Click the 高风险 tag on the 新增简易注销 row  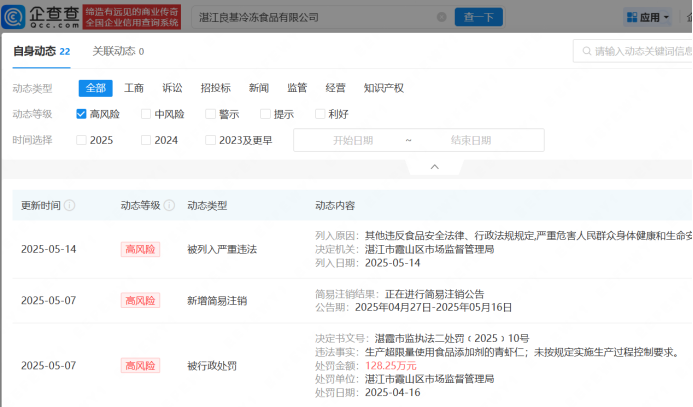click(140, 300)
